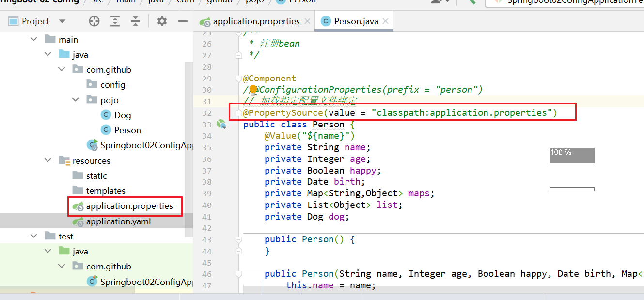Collapse the resources folder node
Image resolution: width=644 pixels, height=300 pixels.
(x=47, y=160)
